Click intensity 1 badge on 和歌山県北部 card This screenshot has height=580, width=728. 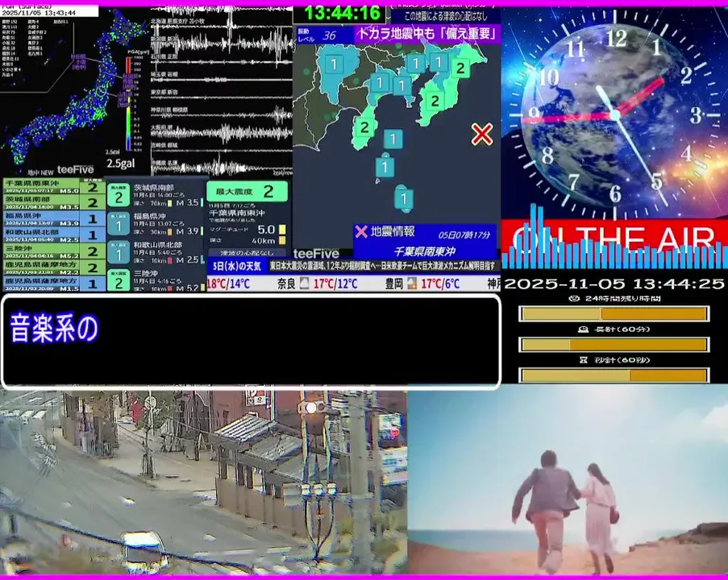[119, 254]
